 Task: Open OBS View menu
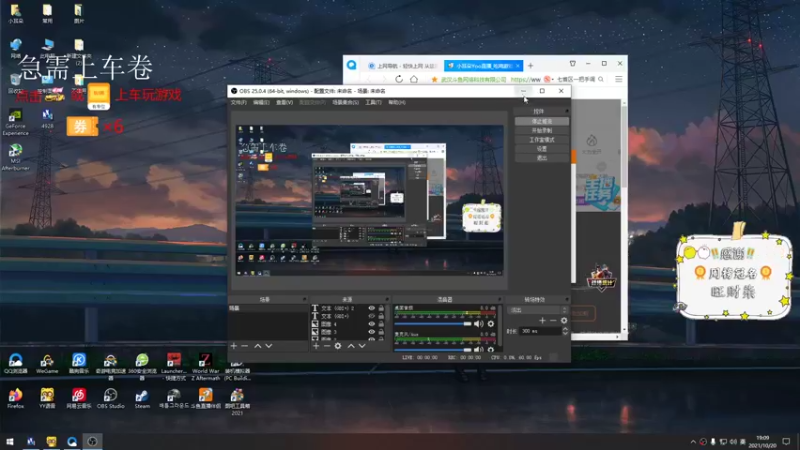(284, 103)
